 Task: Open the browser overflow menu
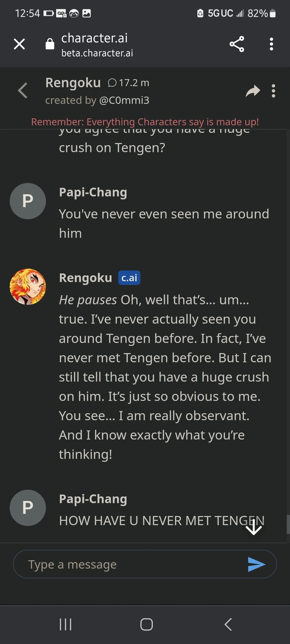(271, 44)
